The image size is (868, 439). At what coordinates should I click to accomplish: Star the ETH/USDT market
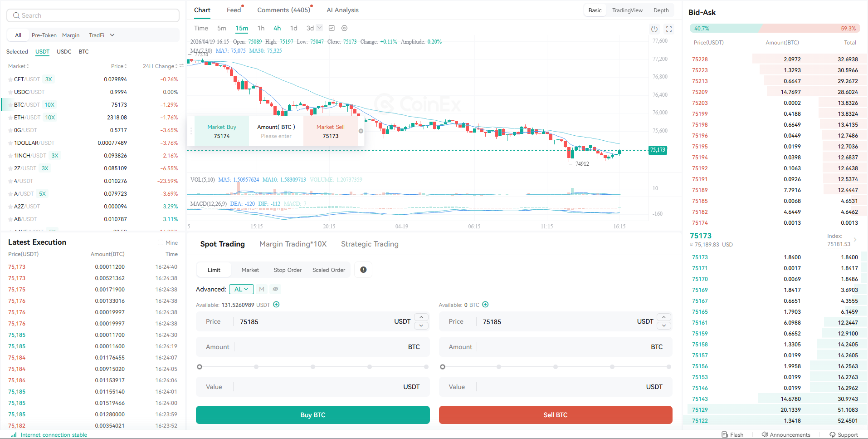10,118
